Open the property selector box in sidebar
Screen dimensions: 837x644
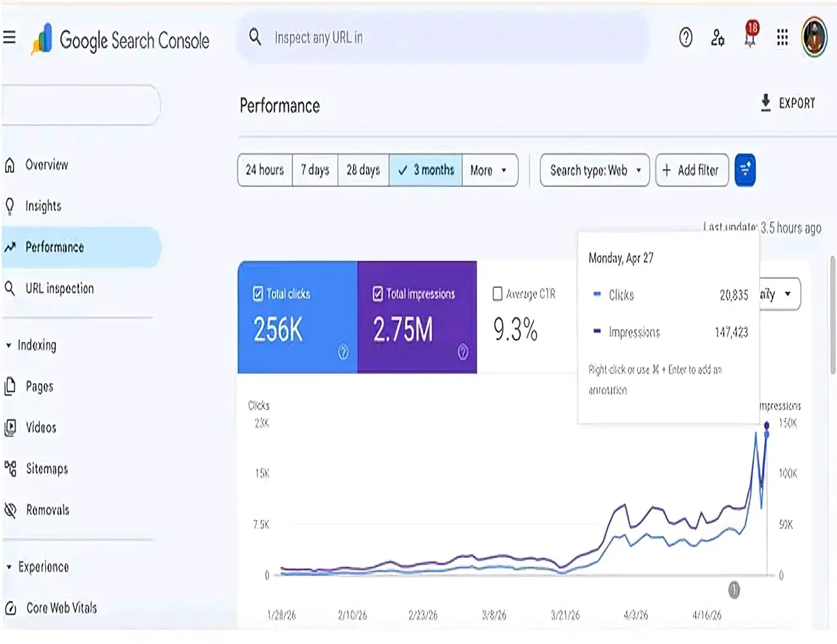point(80,105)
